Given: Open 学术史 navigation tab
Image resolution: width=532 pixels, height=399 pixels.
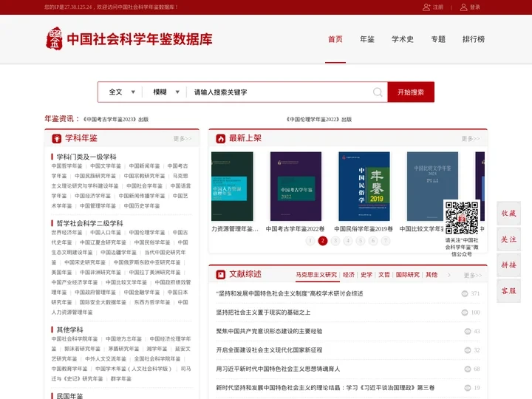Looking at the screenshot, I should [403, 39].
